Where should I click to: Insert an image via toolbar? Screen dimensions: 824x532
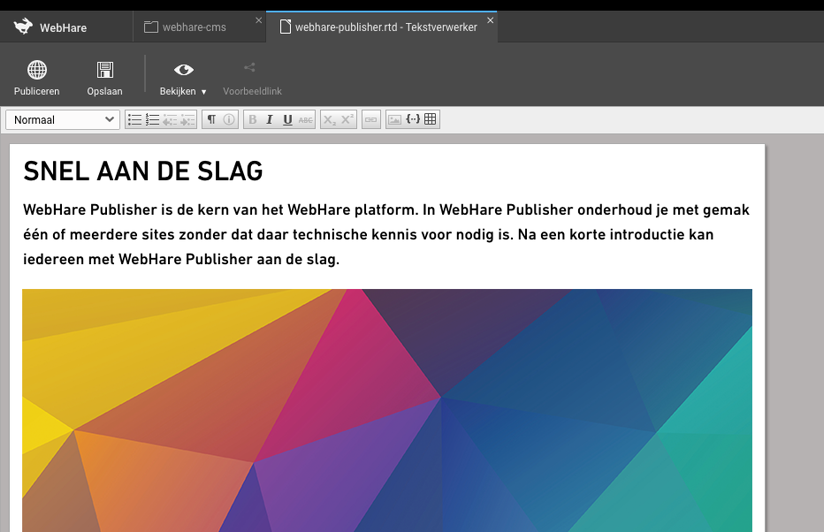tap(394, 120)
